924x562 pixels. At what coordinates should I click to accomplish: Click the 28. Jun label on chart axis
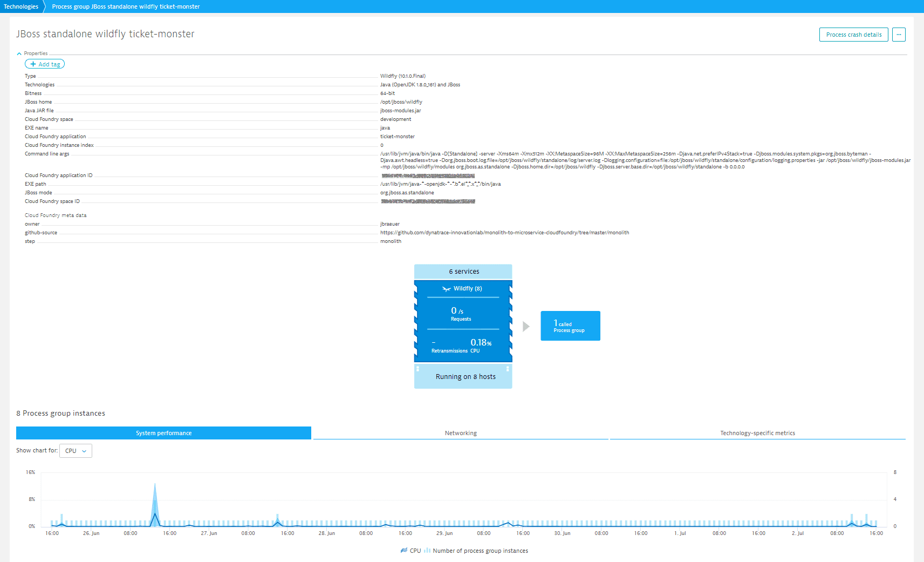pyautogui.click(x=326, y=533)
